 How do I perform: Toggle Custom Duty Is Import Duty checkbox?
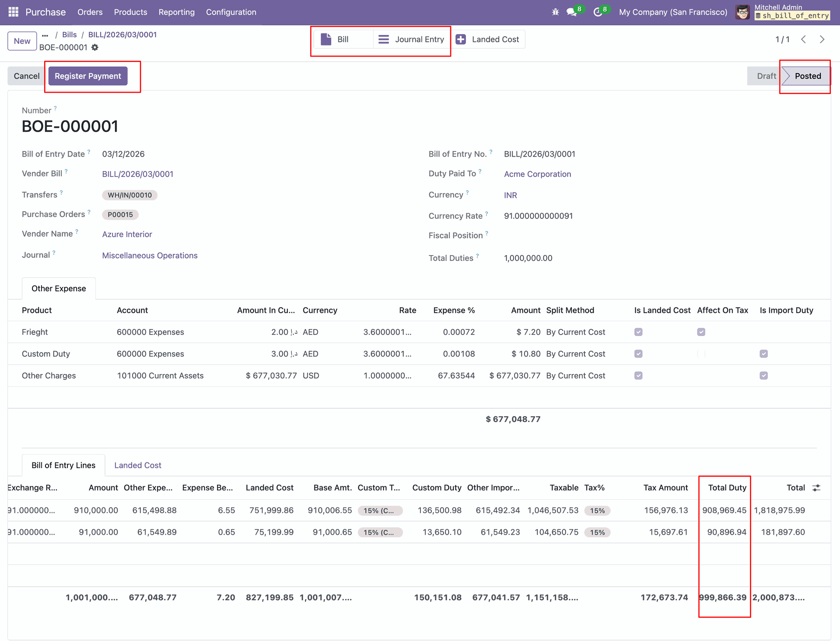click(763, 354)
